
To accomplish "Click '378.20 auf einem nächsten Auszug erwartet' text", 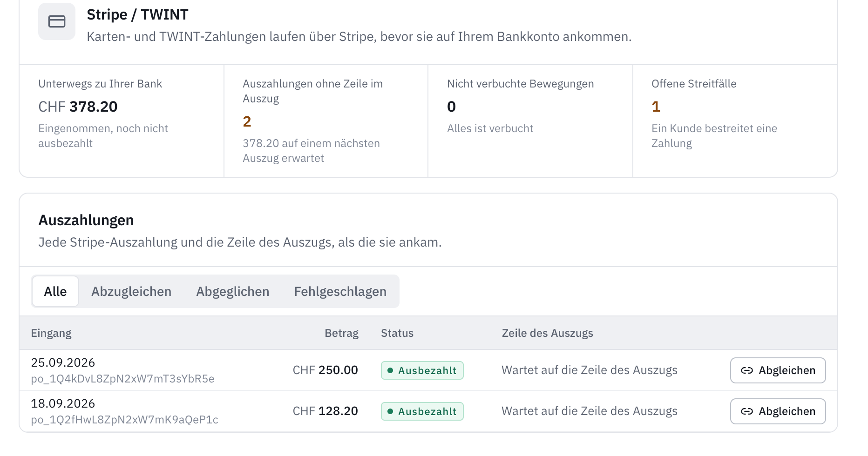I will [x=312, y=151].
